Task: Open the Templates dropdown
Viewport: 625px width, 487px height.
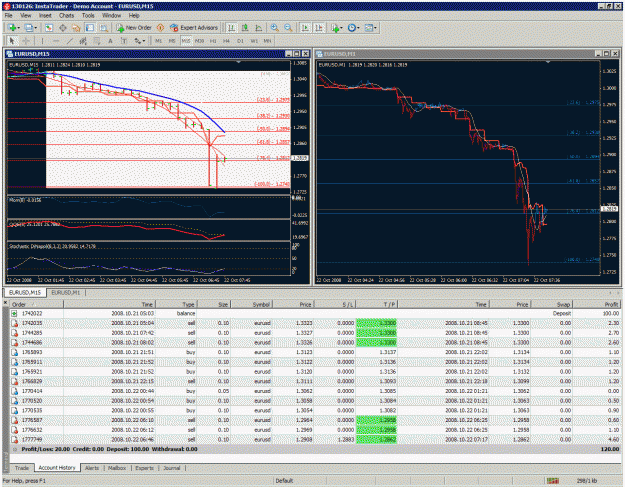Action: tap(371, 27)
